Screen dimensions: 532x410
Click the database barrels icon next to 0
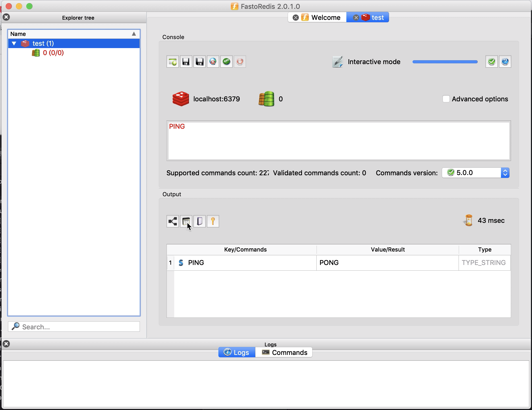coord(267,99)
